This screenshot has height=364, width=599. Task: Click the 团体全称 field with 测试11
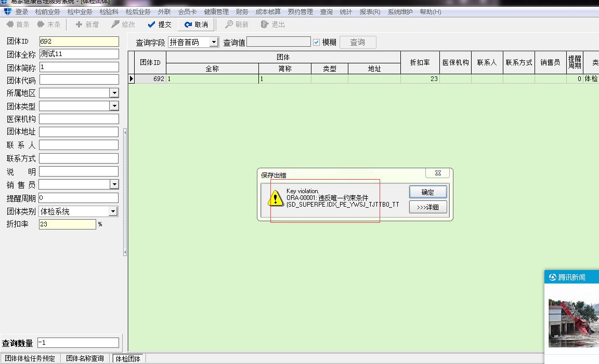click(x=79, y=54)
